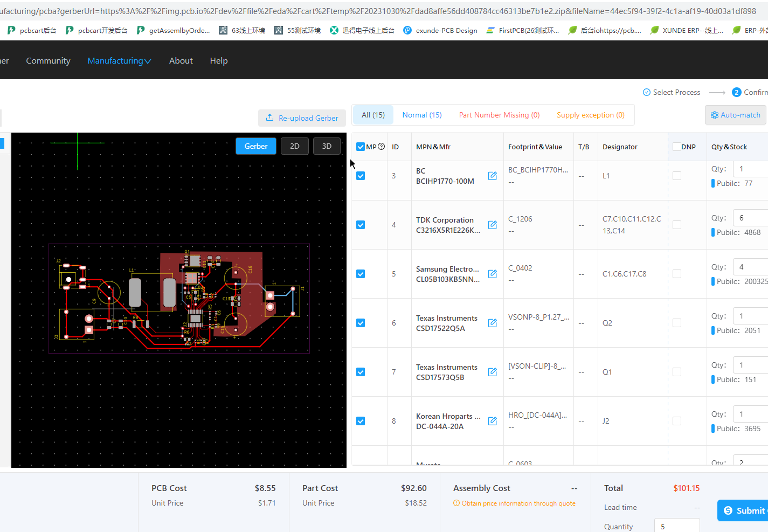The height and width of the screenshot is (532, 768).
Task: Click the Submit button
Action: click(x=743, y=510)
